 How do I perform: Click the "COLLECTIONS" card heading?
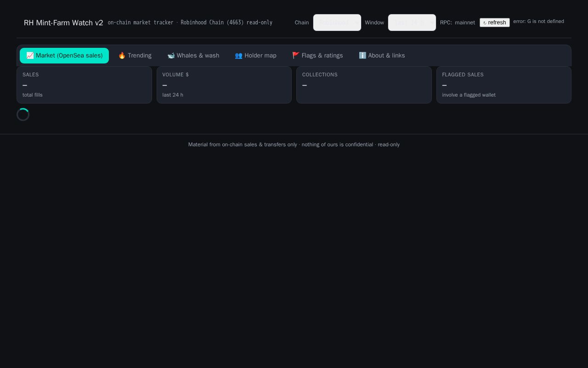(320, 75)
